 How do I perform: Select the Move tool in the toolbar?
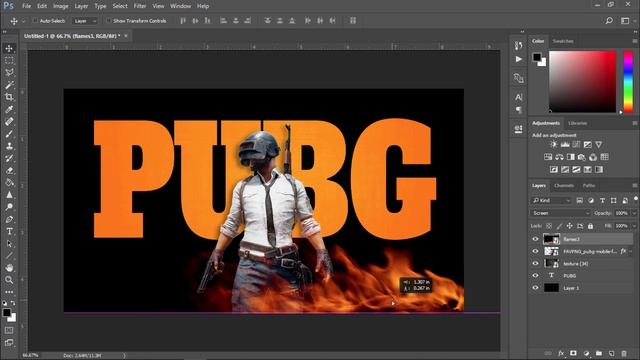point(9,48)
